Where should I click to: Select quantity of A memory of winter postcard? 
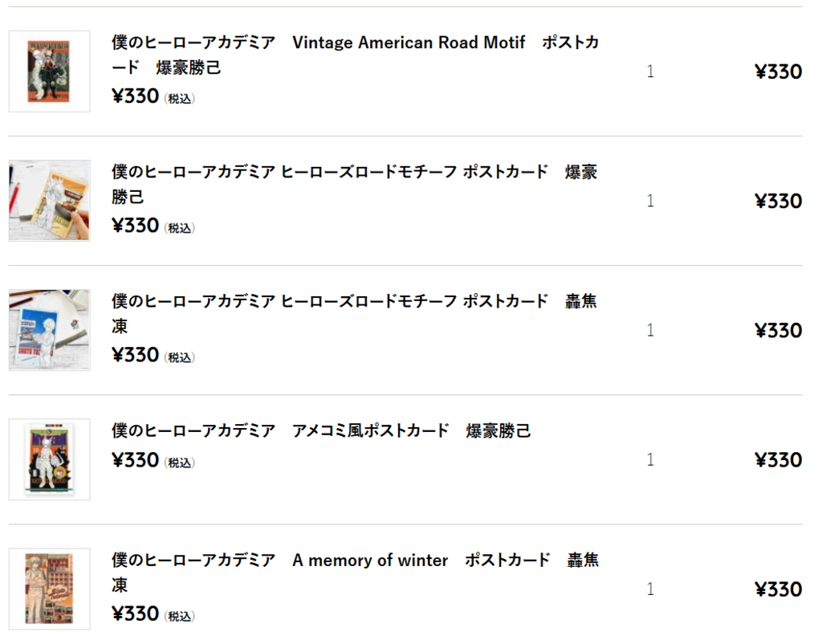(650, 589)
